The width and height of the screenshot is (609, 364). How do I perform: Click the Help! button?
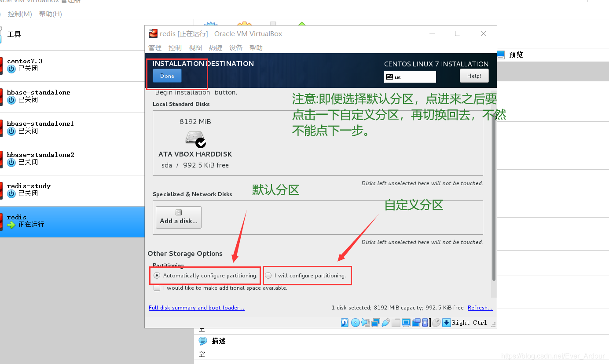tap(474, 76)
